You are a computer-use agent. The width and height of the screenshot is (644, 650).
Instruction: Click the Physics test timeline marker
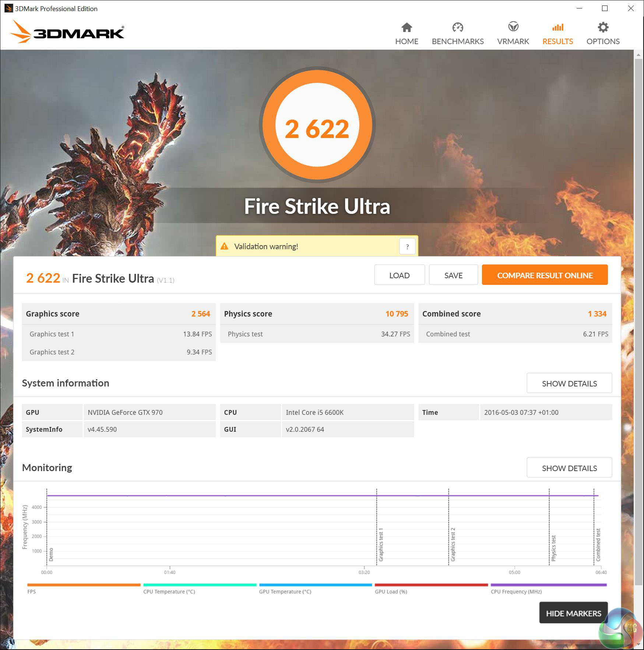[553, 548]
